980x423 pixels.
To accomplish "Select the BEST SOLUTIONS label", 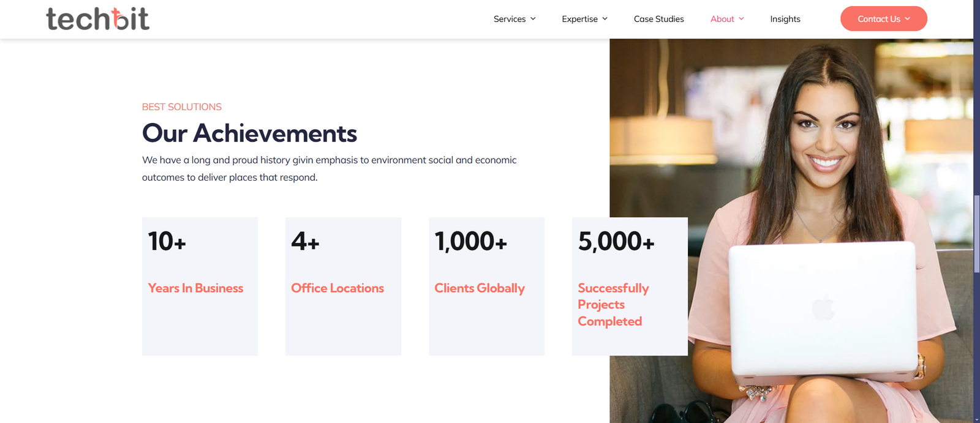I will [182, 107].
